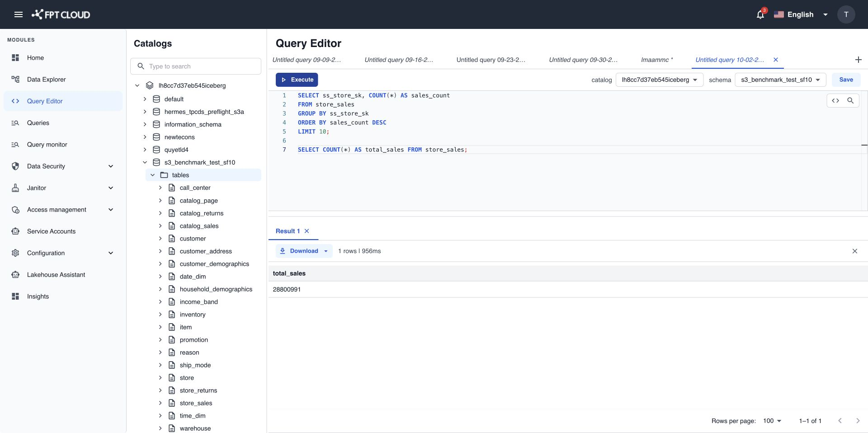
Task: Expand the store_sales table node
Action: tap(160, 403)
